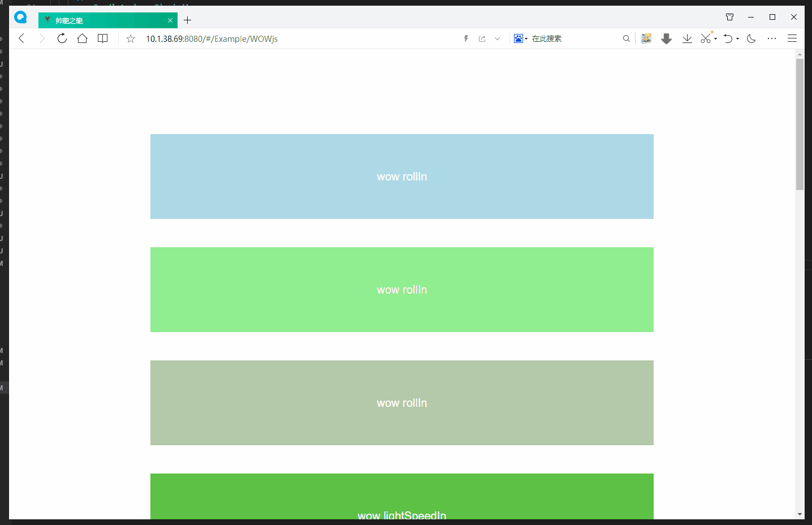The image size is (812, 525).
Task: Click the sage gray-green wow rollIn block
Action: pos(402,403)
